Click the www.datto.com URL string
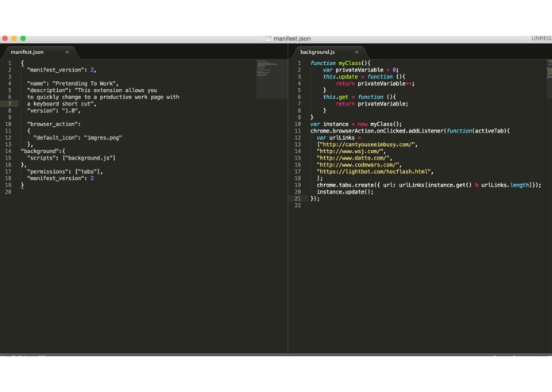Viewport: 552px width, 392px height. (353, 158)
